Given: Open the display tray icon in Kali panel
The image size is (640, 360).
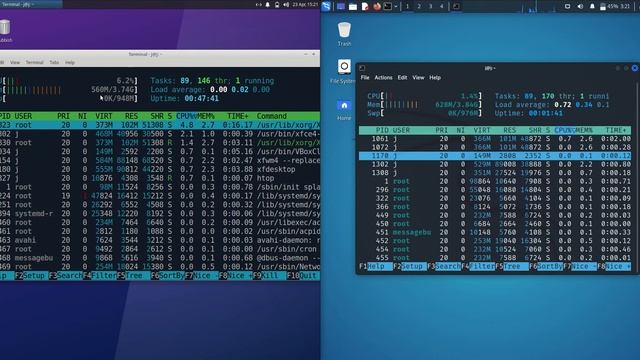Looking at the screenshot, I should 567,7.
